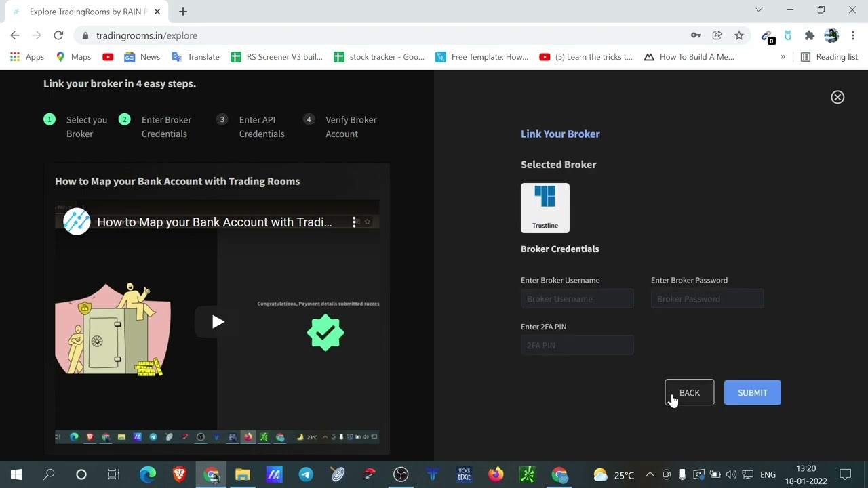Viewport: 868px width, 488px height.
Task: Focus the Broker Password field
Action: [x=707, y=299]
